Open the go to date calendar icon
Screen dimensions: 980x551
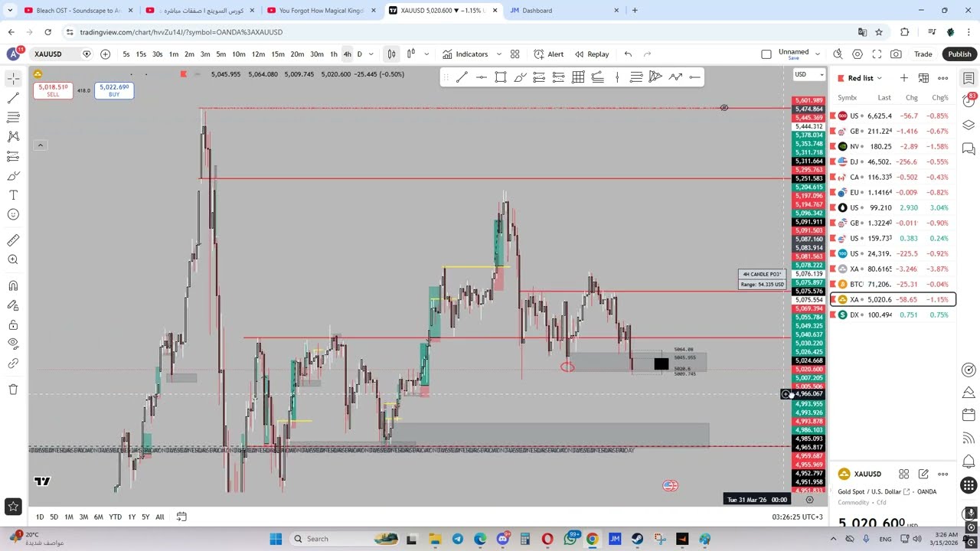pos(181,517)
